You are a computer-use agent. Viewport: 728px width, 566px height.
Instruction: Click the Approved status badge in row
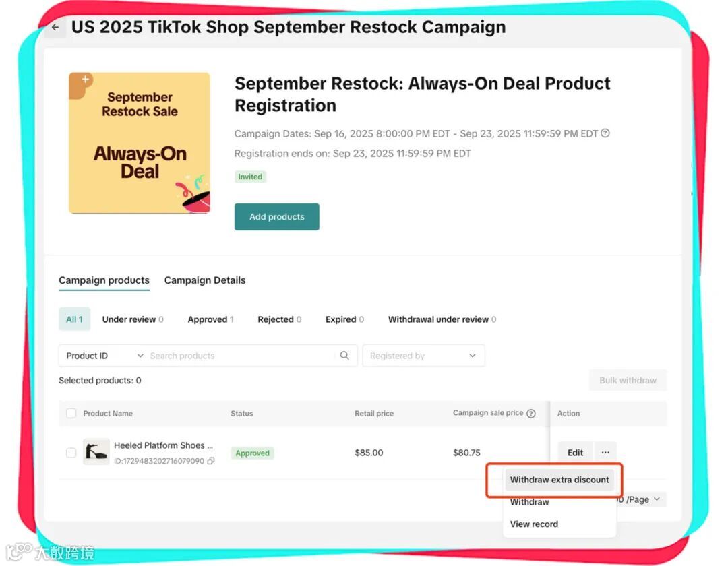pos(252,453)
